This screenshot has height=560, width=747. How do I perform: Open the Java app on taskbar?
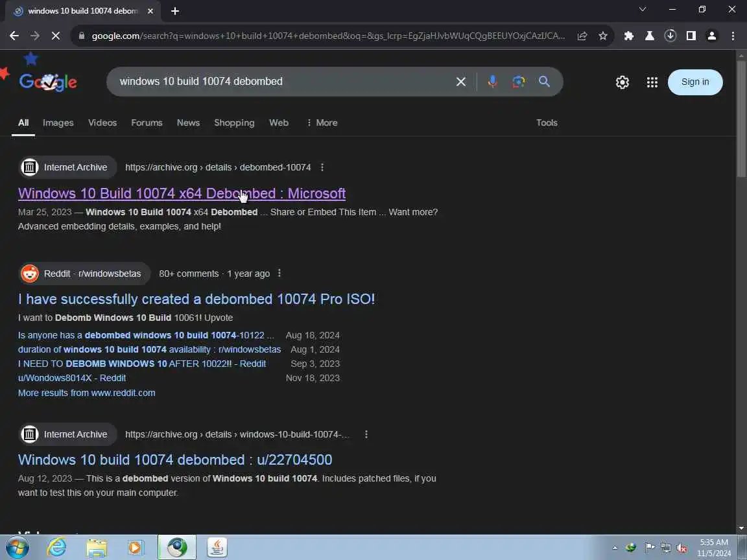(x=217, y=548)
